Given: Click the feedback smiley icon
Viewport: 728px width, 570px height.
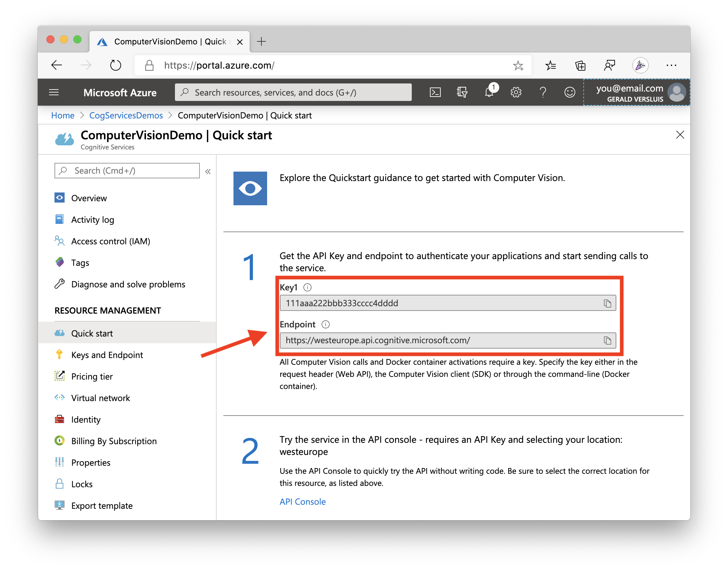Looking at the screenshot, I should pos(570,92).
